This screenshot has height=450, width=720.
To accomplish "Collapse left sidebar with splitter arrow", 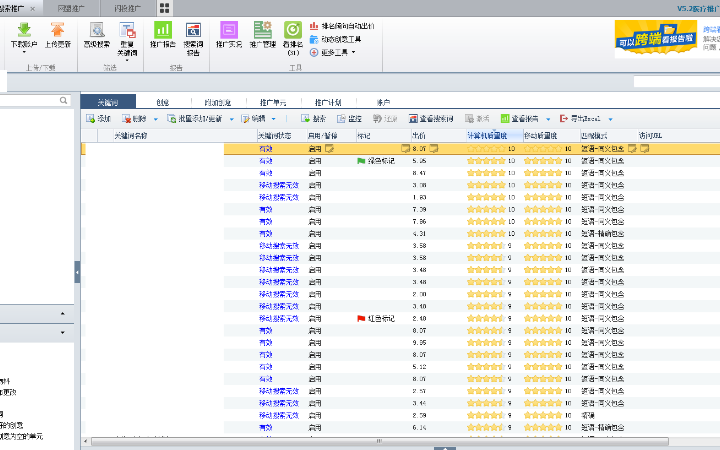I will click(77, 272).
